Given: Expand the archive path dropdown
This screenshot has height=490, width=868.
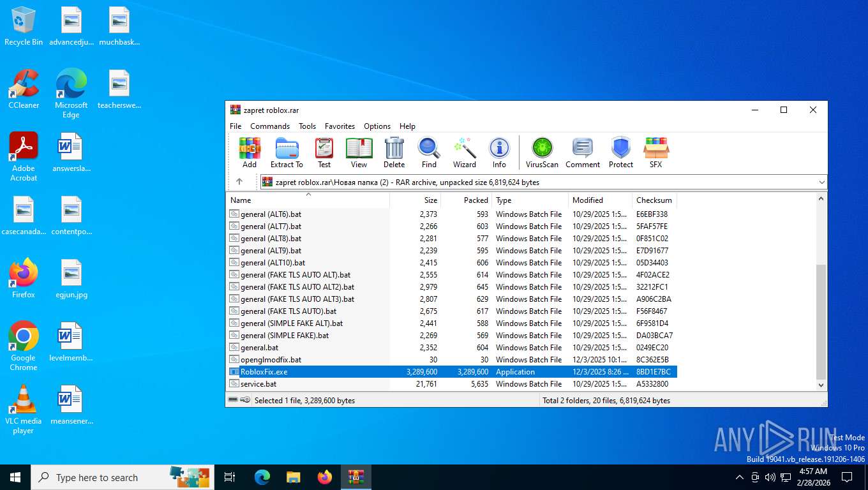Looking at the screenshot, I should pyautogui.click(x=821, y=182).
